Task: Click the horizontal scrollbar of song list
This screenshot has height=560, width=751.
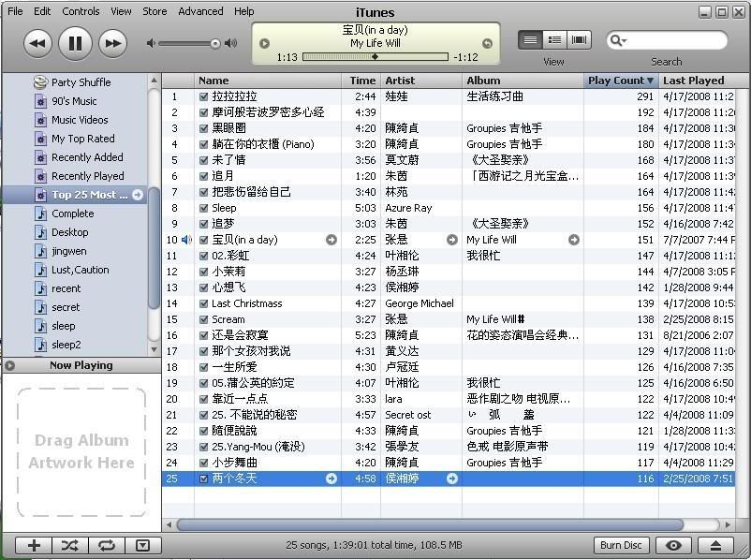Action: [x=430, y=525]
